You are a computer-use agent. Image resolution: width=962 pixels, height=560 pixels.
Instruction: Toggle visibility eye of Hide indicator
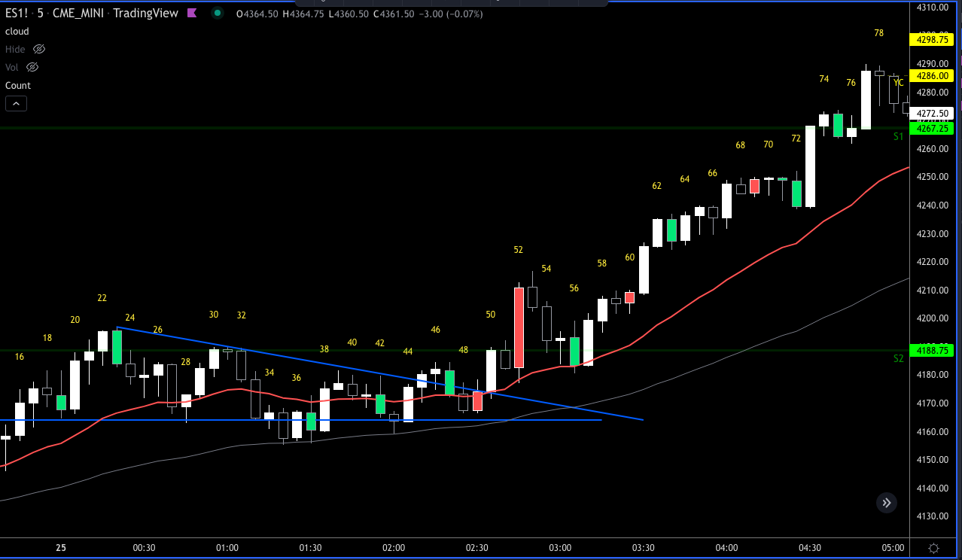click(39, 49)
